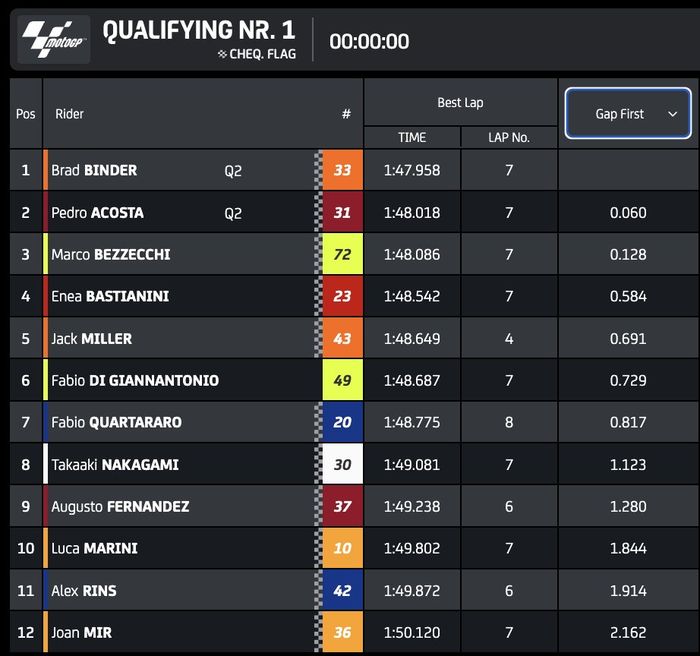Click Enea Bastianini's number 23 badge

(x=342, y=297)
